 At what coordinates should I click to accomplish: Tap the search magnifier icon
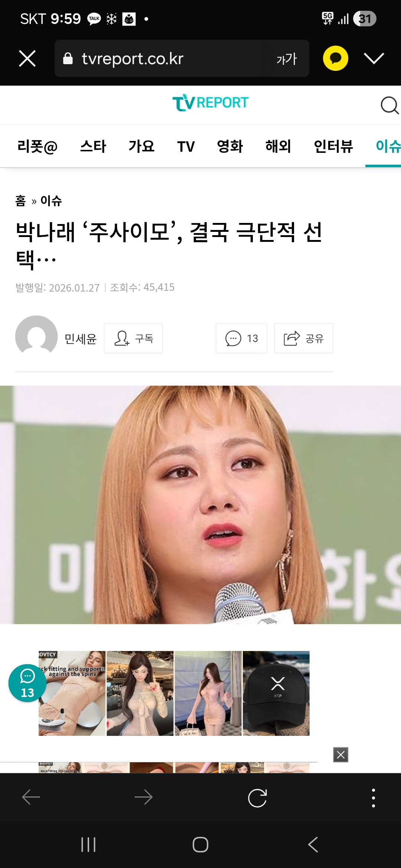(389, 105)
